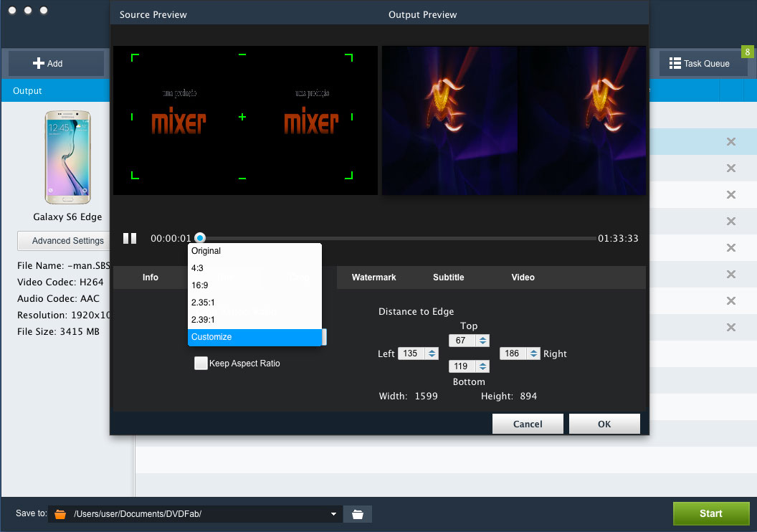
Task: Click the green center crosshair in Source Preview
Action: tap(242, 117)
